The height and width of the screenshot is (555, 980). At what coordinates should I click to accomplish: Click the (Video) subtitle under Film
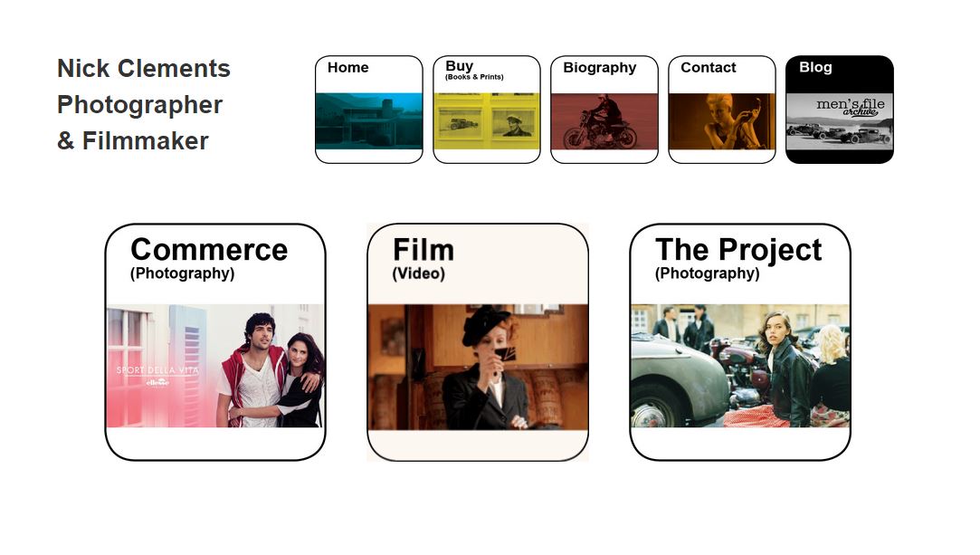419,273
